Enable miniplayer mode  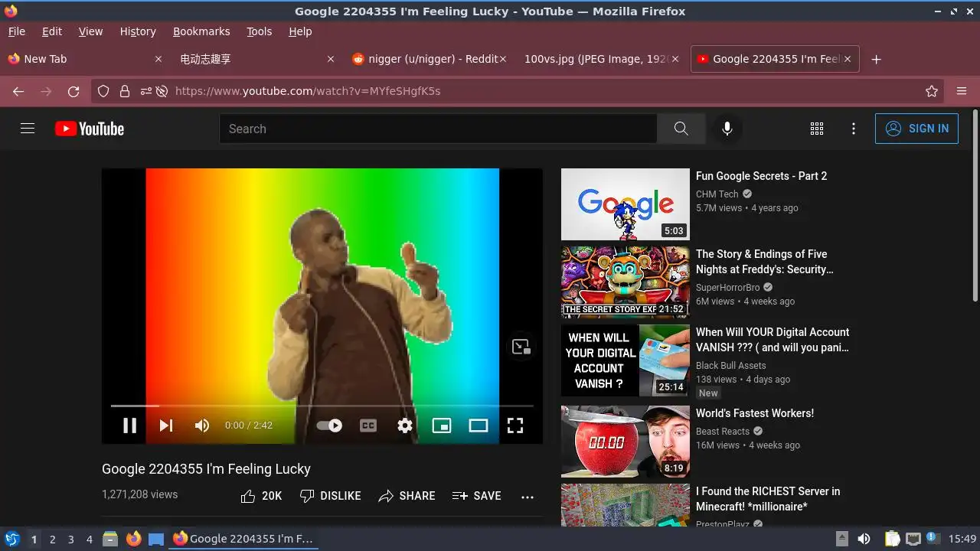coord(442,425)
